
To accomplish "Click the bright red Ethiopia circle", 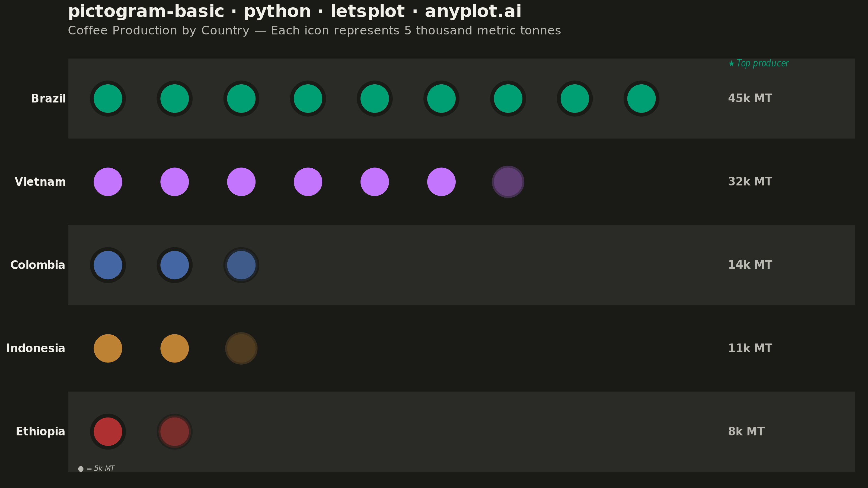I will 108,431.
